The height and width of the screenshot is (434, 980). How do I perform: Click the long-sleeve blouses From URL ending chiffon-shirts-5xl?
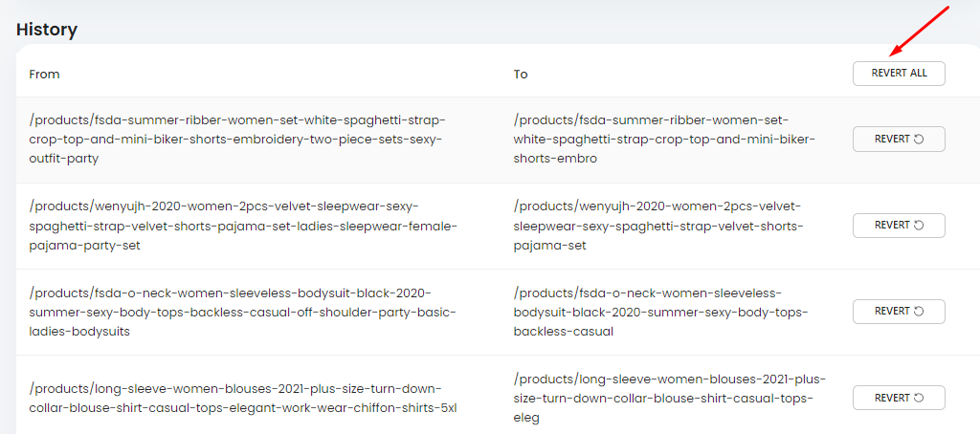(x=243, y=399)
